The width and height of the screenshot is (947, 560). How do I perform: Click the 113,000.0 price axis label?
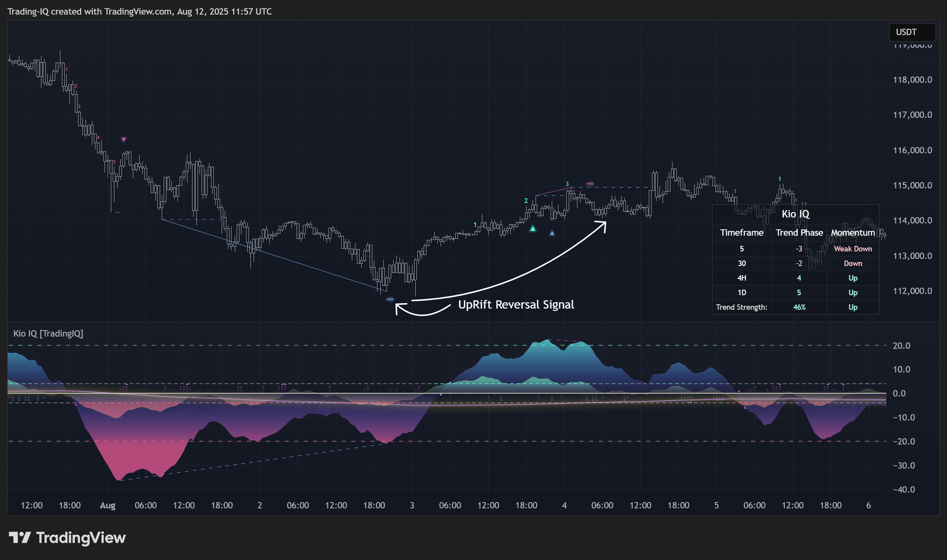(912, 256)
